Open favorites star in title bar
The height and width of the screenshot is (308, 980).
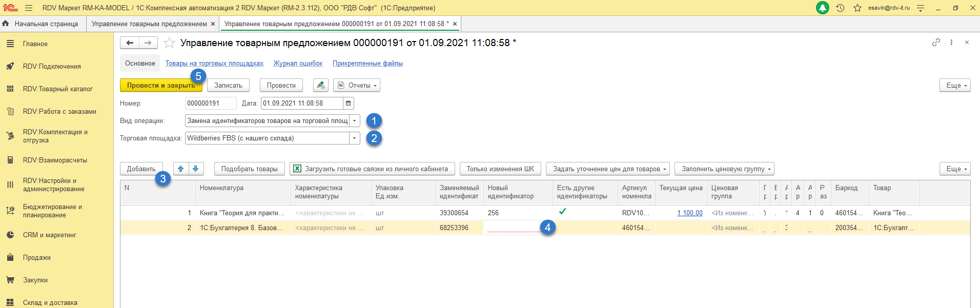pyautogui.click(x=857, y=8)
